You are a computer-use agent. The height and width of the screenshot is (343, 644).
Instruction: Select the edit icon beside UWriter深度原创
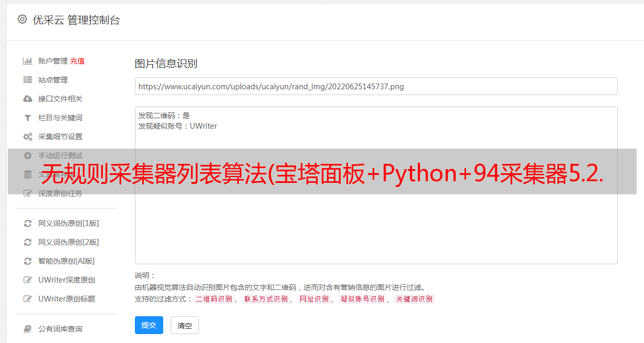(x=28, y=280)
